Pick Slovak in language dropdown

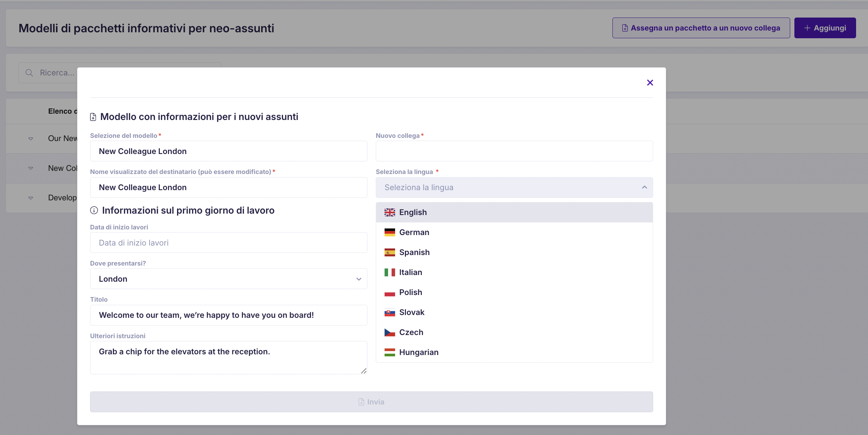tap(514, 312)
